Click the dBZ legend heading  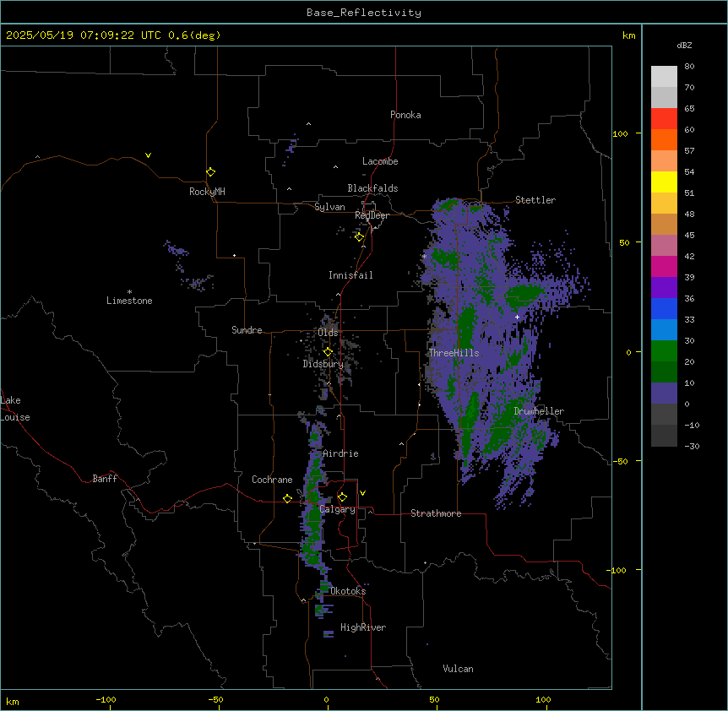pyautogui.click(x=684, y=45)
